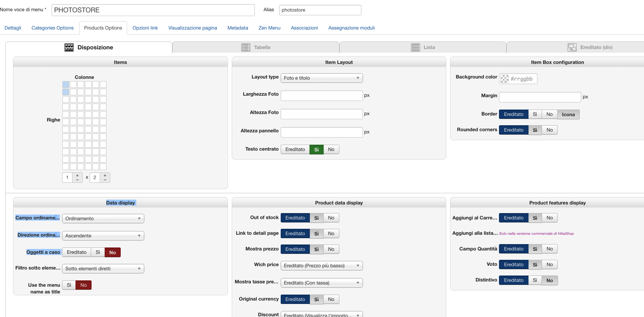Set Campo Quantità to No
Screen dimensions: 644x317
pyautogui.click(x=549, y=249)
